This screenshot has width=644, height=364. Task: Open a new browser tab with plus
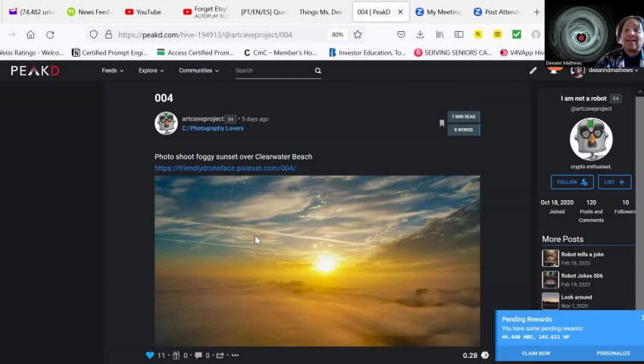pyautogui.click(x=536, y=12)
